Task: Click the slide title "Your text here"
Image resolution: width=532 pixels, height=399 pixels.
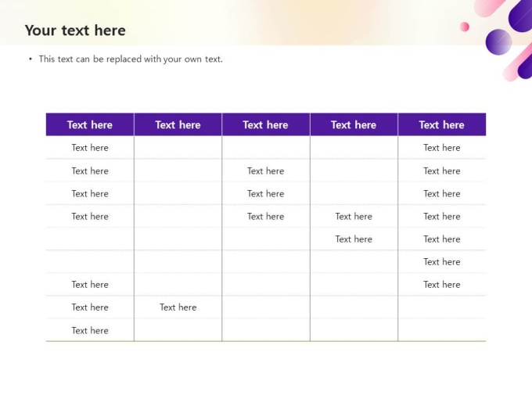Action: click(x=75, y=31)
